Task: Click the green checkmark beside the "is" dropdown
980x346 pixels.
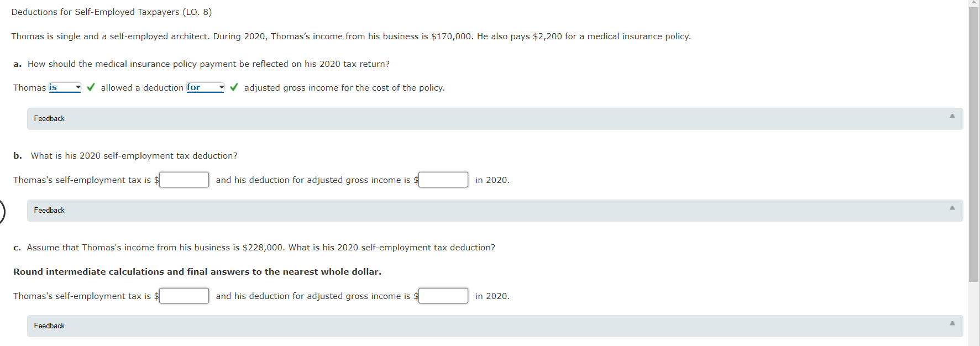Action: coord(90,87)
